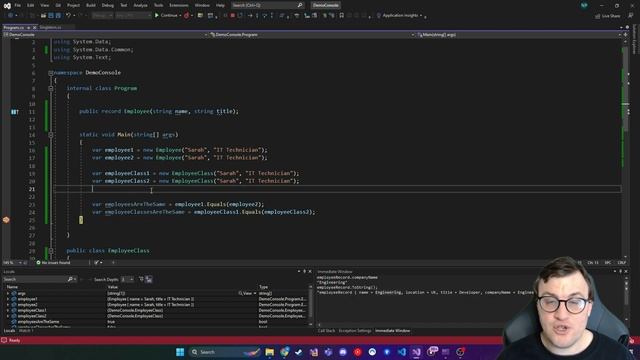Open File Explorer from taskbar

[x=269, y=352]
